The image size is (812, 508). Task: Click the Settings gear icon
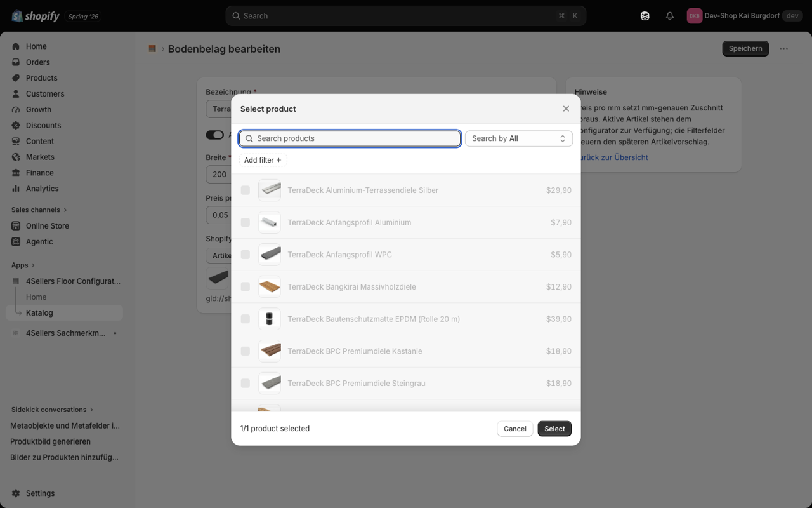[16, 493]
